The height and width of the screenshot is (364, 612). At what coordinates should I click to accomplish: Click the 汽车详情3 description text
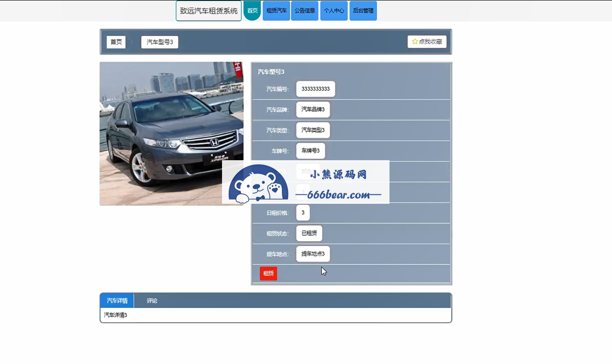[116, 315]
